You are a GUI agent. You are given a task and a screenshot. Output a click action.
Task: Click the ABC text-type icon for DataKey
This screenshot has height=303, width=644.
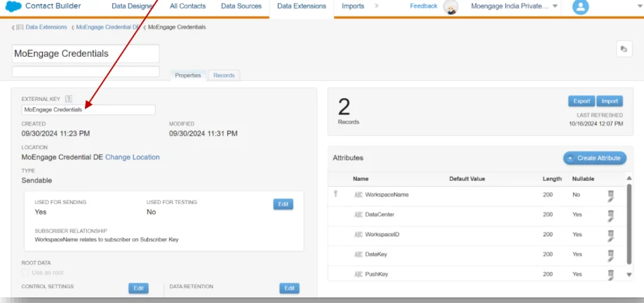coord(358,255)
